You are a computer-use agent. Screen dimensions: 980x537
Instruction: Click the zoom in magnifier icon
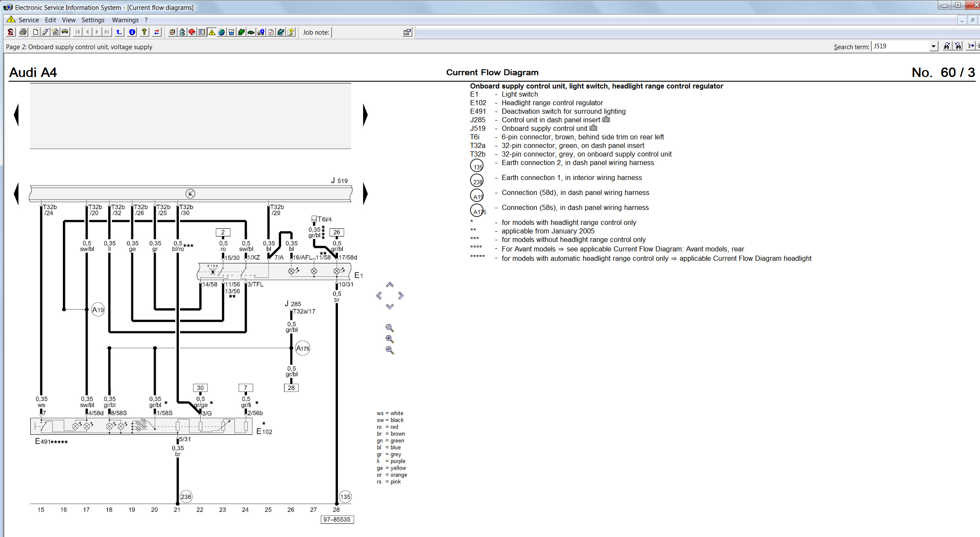(389, 339)
